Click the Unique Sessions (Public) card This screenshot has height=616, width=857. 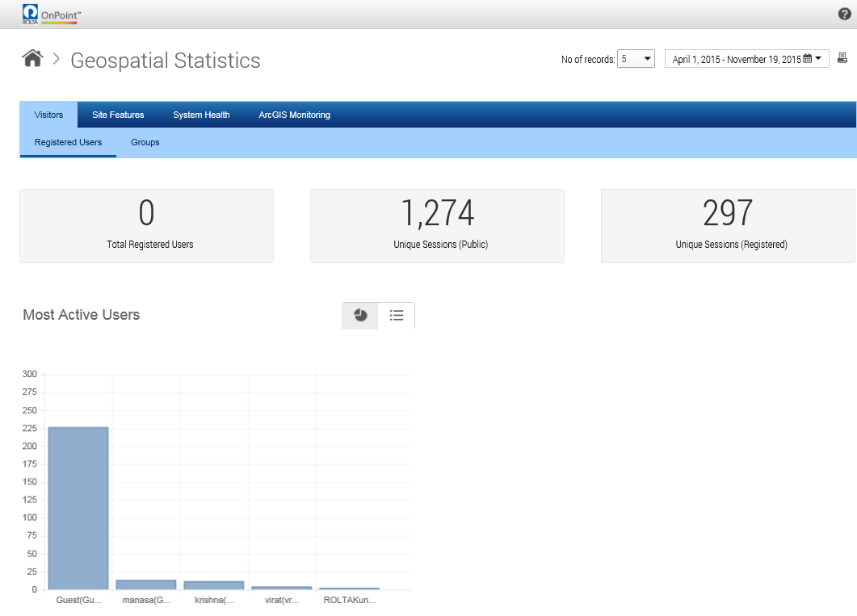437,226
